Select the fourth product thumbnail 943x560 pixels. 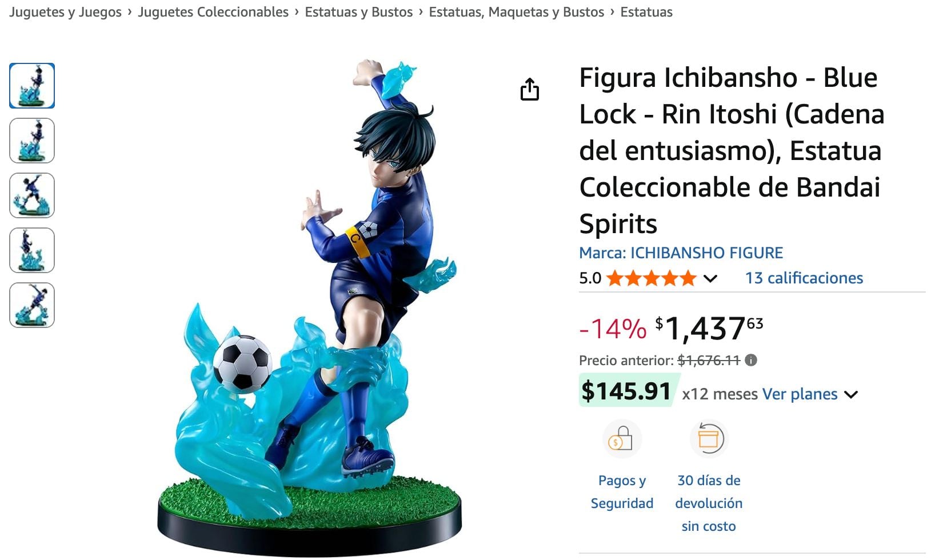[x=32, y=250]
